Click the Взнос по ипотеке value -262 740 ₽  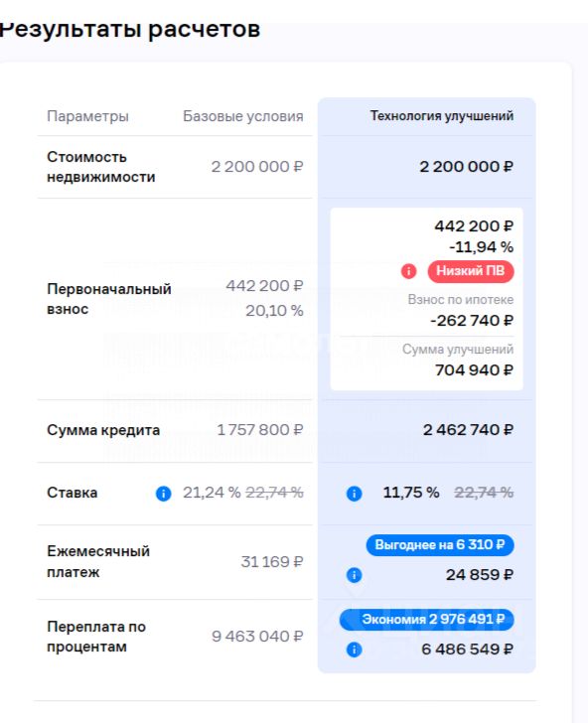pyautogui.click(x=472, y=321)
